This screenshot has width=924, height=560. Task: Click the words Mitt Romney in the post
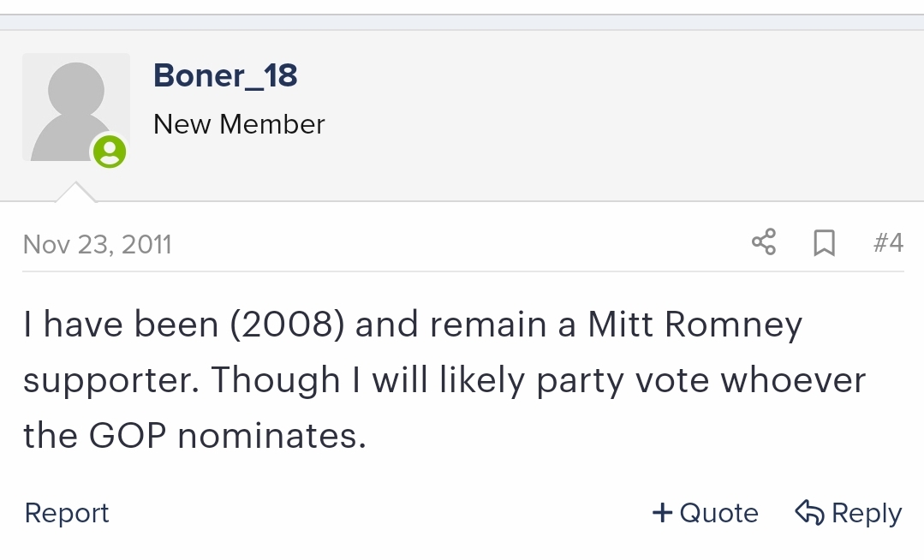click(x=695, y=325)
